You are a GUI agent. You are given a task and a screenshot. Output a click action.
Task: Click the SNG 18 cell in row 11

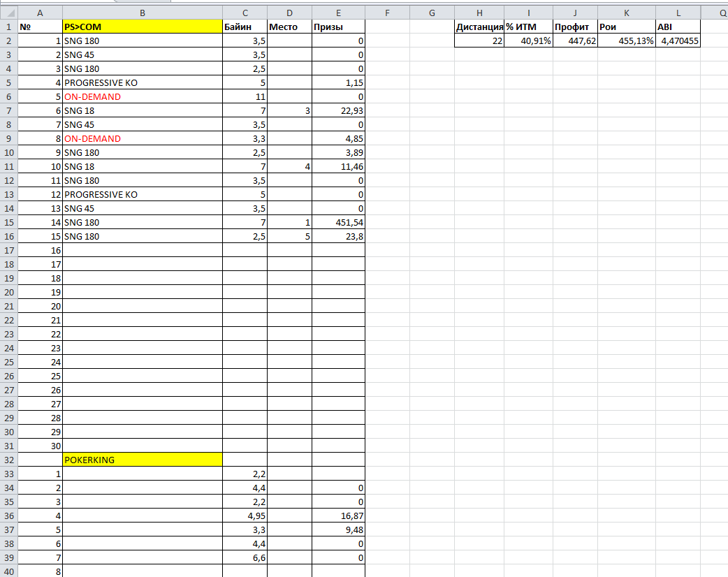pos(143,166)
